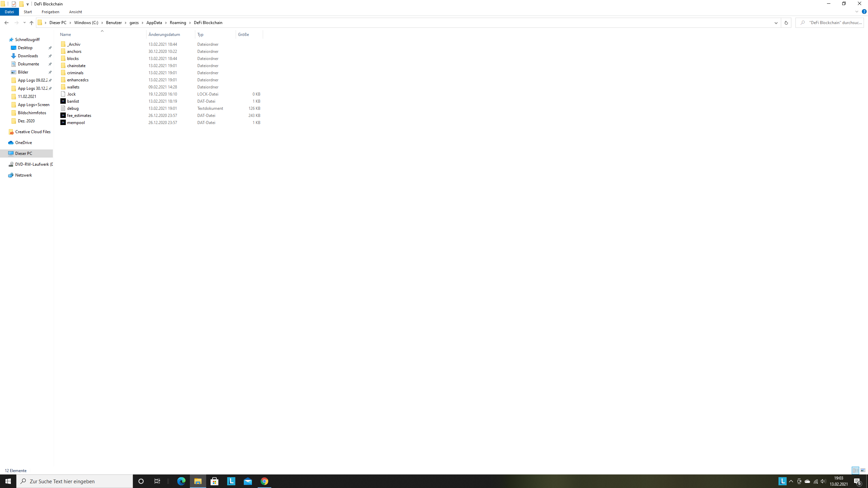Open Dokumente in navigation pane
The height and width of the screenshot is (488, 868).
coord(28,64)
